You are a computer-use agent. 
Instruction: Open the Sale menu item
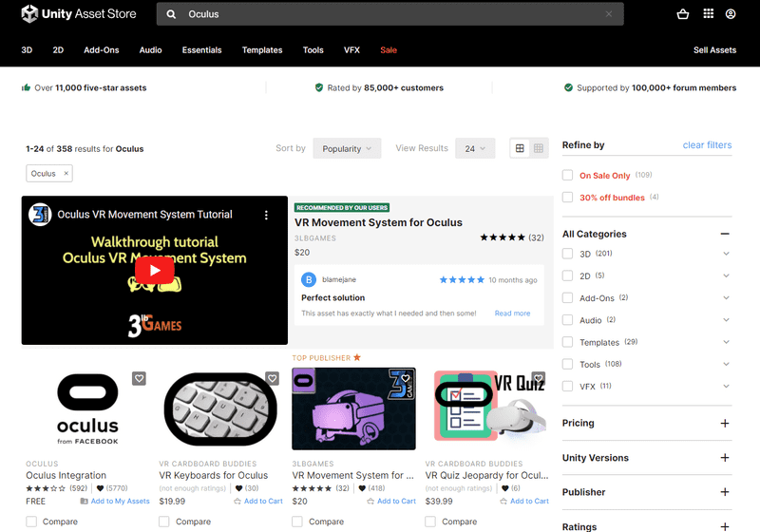[x=389, y=50]
